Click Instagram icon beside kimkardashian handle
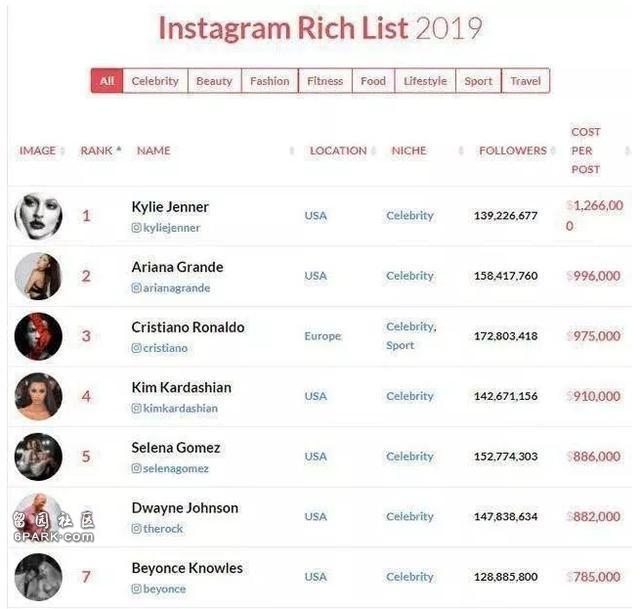 pyautogui.click(x=136, y=408)
